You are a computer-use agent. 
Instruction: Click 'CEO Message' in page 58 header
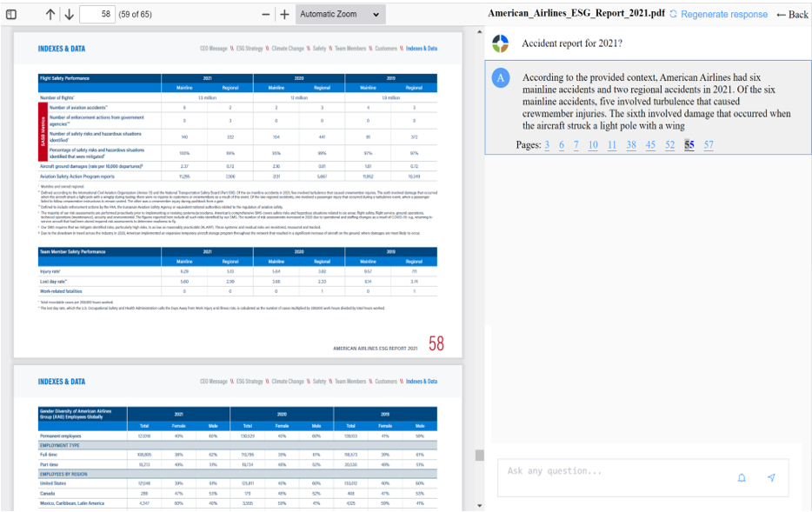click(213, 49)
